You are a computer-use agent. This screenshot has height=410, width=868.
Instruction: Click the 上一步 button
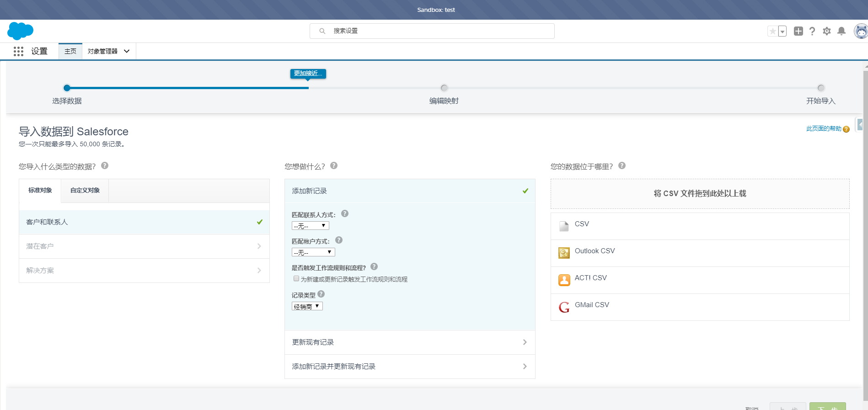(788, 406)
